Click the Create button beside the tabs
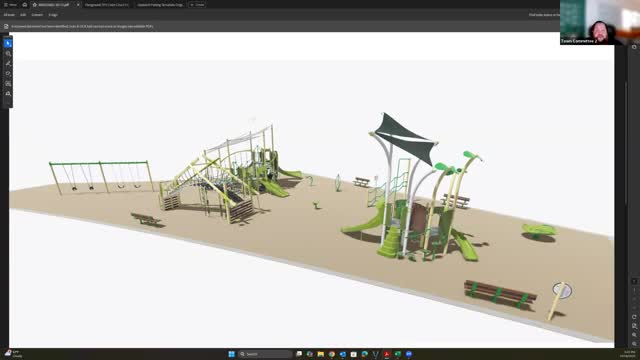The height and width of the screenshot is (360, 640). (x=197, y=5)
